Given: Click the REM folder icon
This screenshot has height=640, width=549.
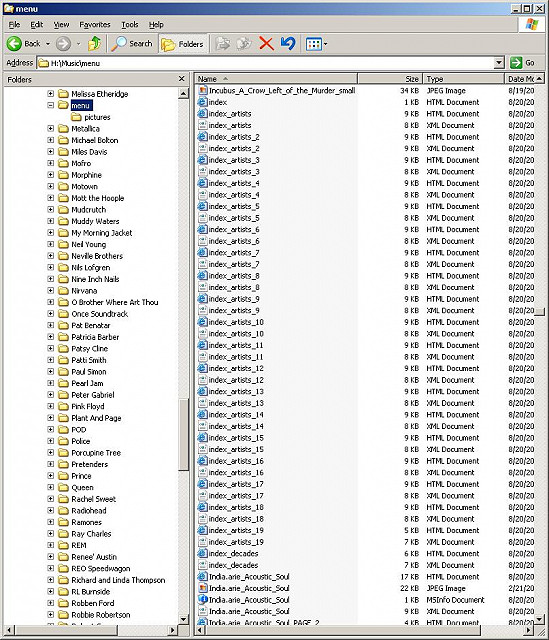Looking at the screenshot, I should click(63, 545).
